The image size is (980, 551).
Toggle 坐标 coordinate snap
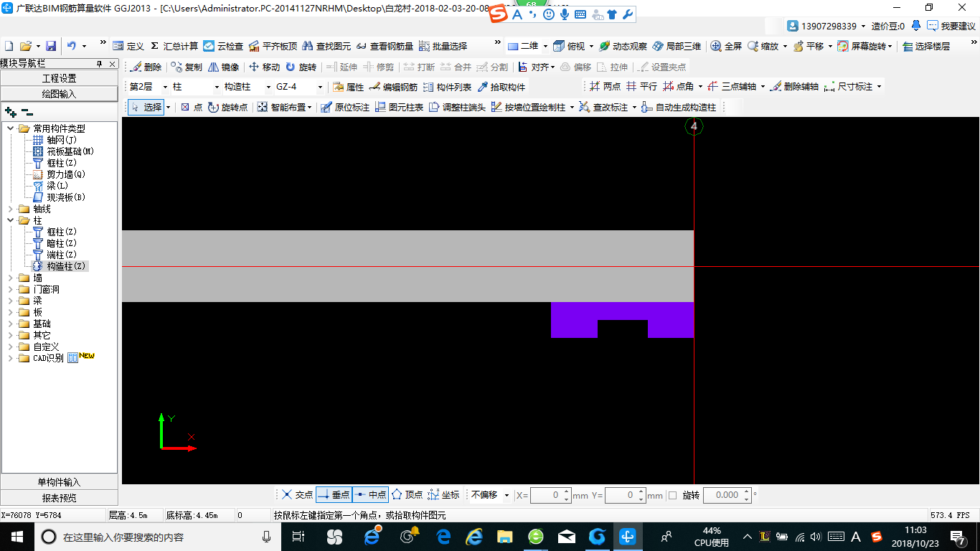click(x=443, y=495)
